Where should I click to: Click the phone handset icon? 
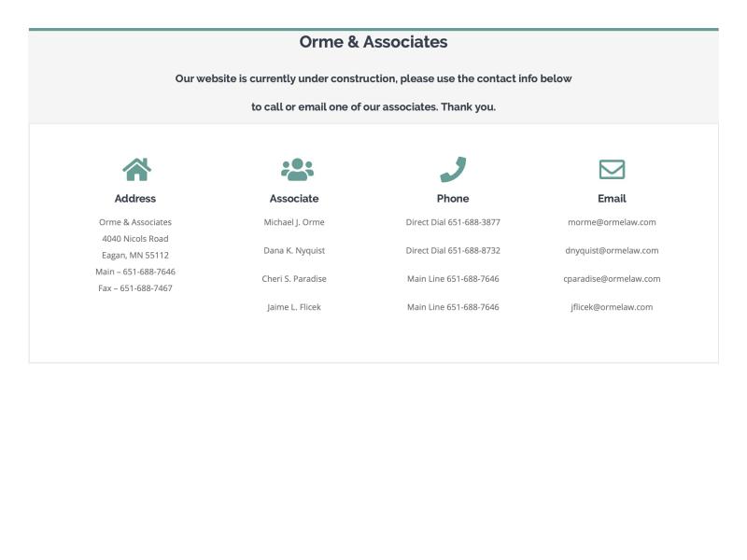point(453,170)
